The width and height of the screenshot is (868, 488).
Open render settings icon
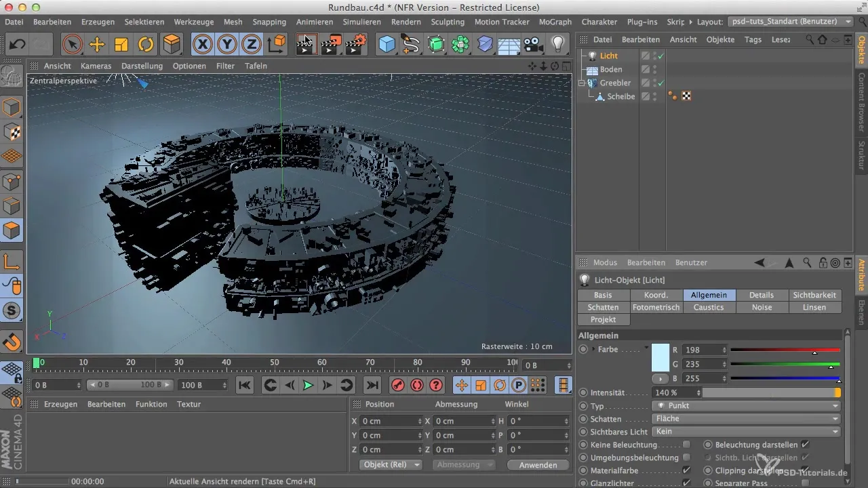tap(356, 45)
